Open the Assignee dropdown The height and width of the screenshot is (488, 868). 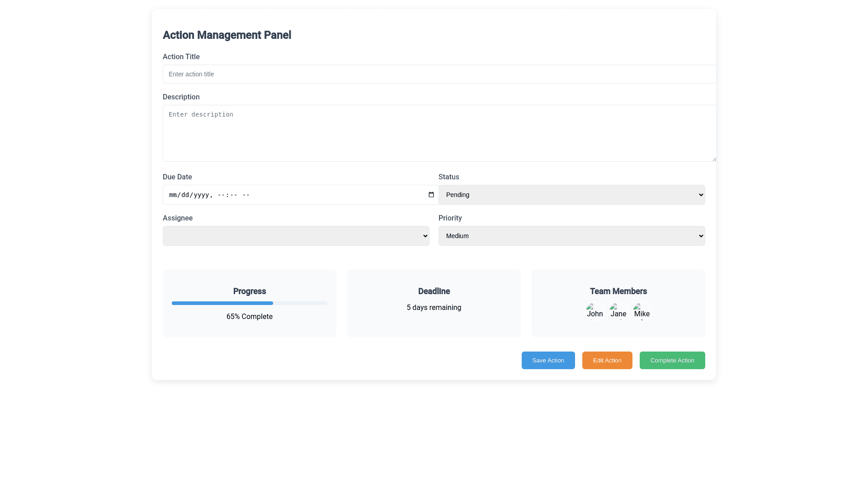(296, 235)
